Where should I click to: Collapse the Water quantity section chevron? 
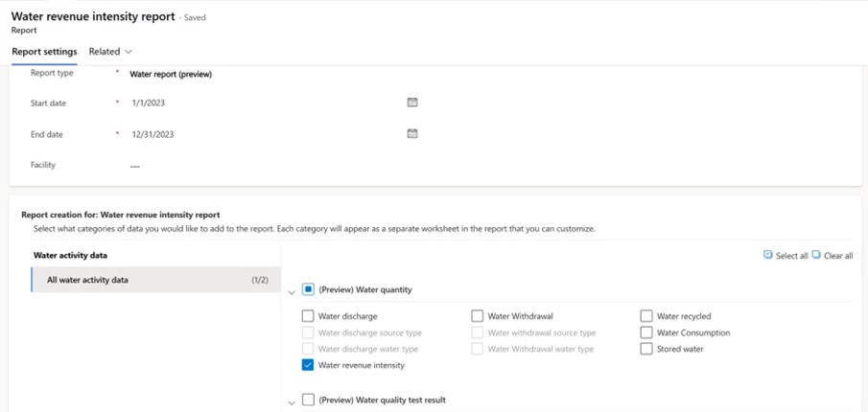(292, 292)
